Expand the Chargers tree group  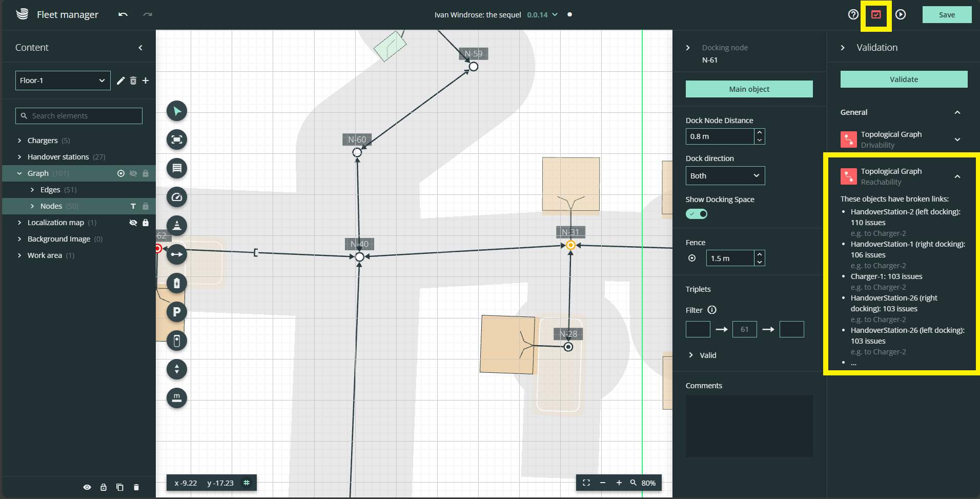19,141
